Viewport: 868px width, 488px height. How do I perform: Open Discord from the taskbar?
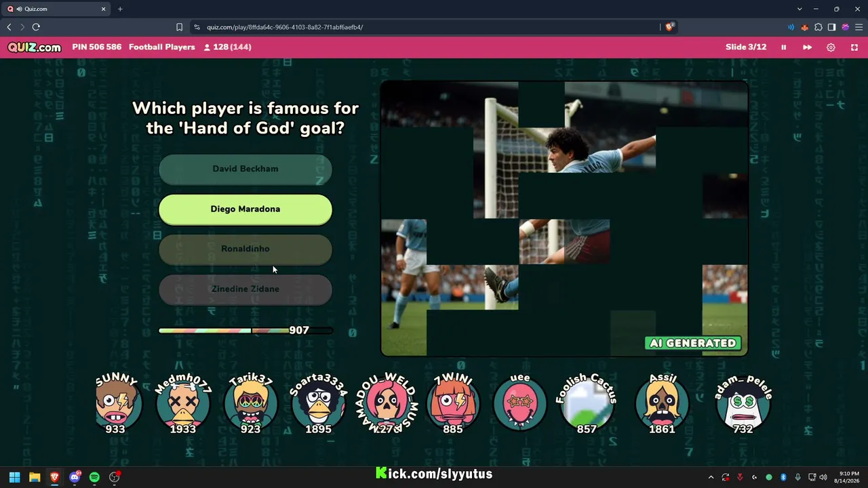tap(75, 477)
